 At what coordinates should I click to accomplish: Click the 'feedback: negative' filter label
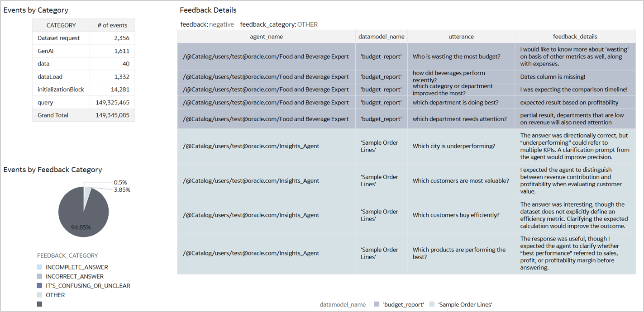coord(207,24)
